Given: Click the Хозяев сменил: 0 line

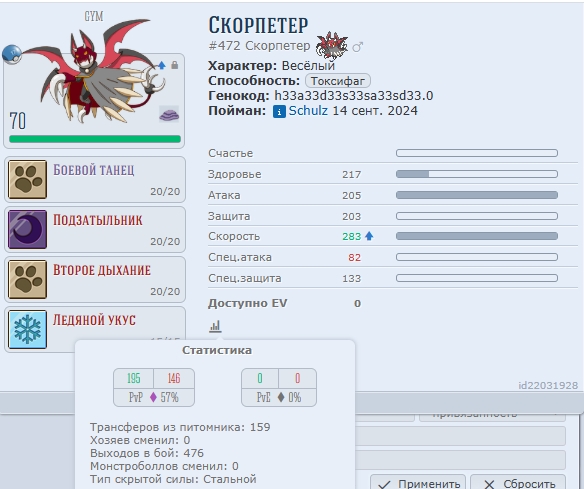Looking at the screenshot, I should click(140, 440).
